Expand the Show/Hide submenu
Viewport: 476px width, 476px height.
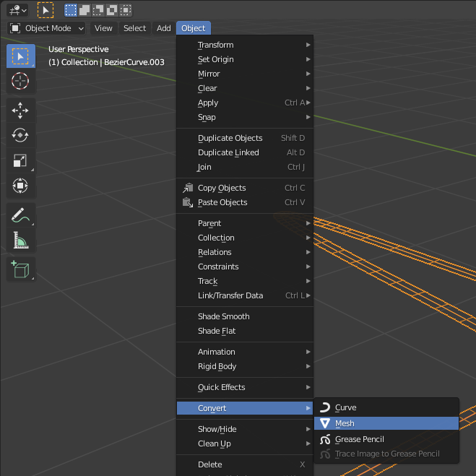(245, 429)
